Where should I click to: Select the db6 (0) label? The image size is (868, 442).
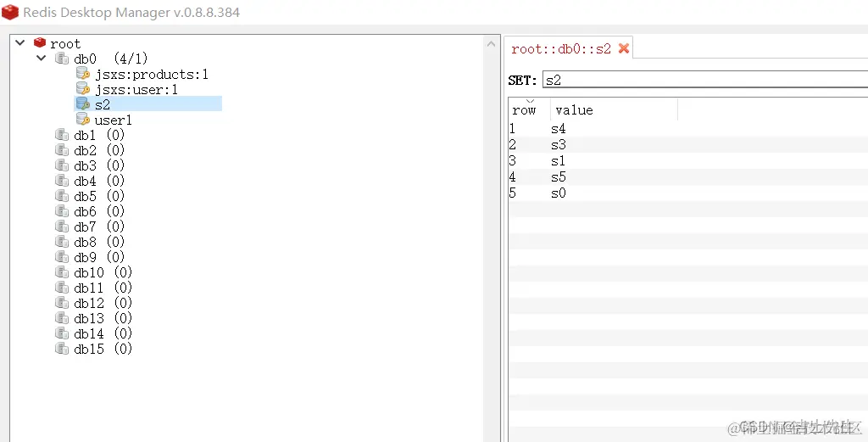tap(99, 211)
